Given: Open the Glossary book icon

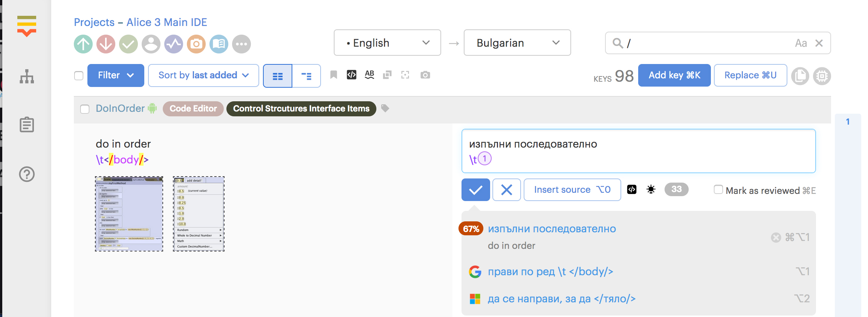Looking at the screenshot, I should (x=219, y=44).
